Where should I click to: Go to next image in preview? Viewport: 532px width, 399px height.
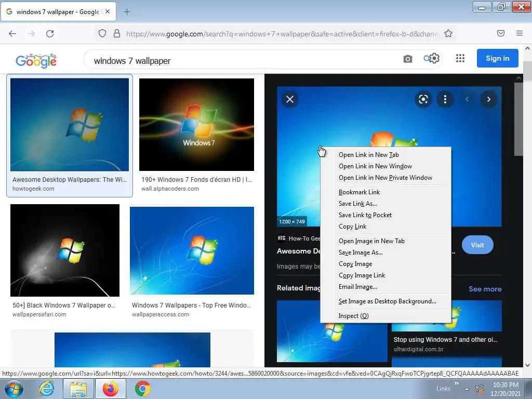488,99
